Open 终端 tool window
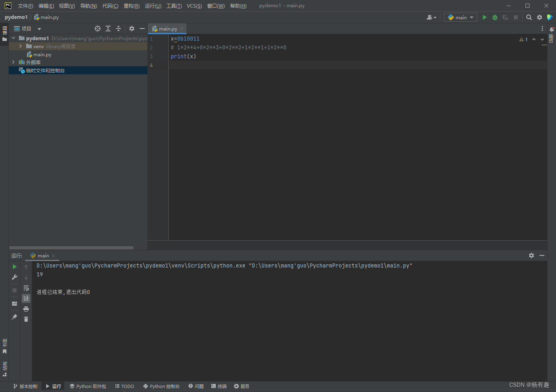Viewport: 556px width, 392px height. [x=219, y=386]
